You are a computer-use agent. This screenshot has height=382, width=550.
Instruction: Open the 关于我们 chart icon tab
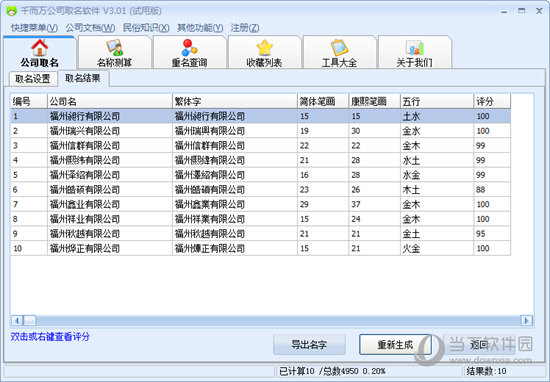[x=414, y=53]
